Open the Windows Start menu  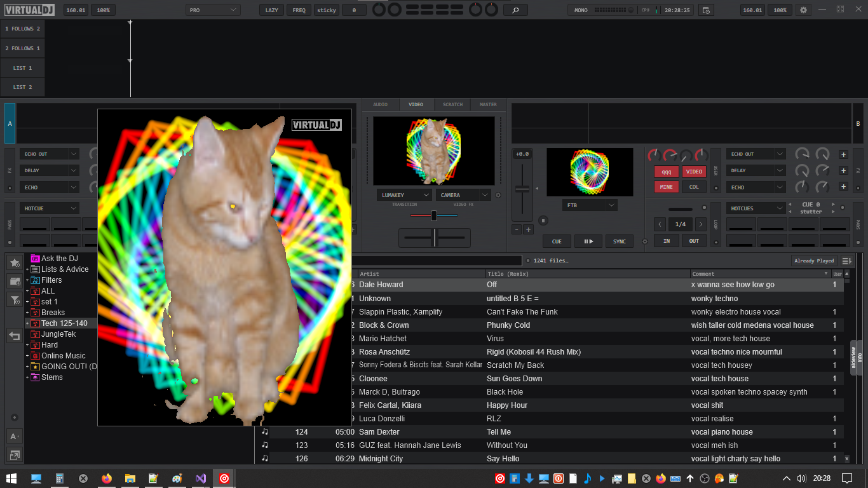[11, 478]
